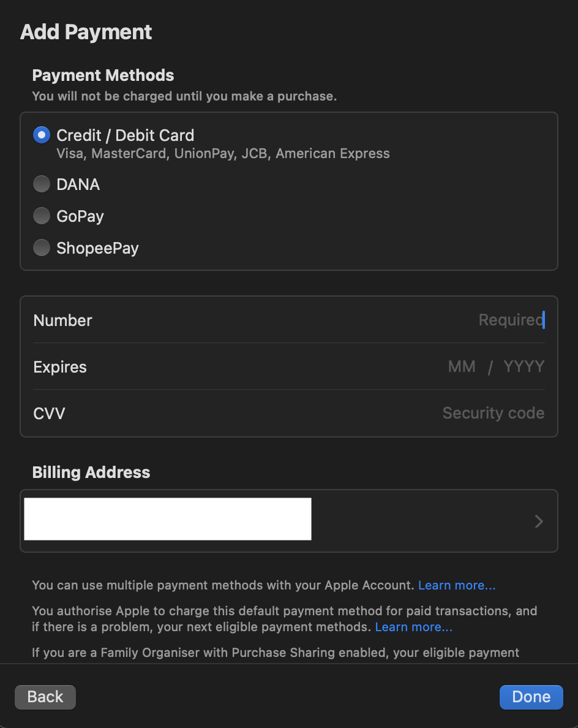Open Learn more about multiple payment methods
Viewport: 578px width, 728px height.
coord(457,585)
